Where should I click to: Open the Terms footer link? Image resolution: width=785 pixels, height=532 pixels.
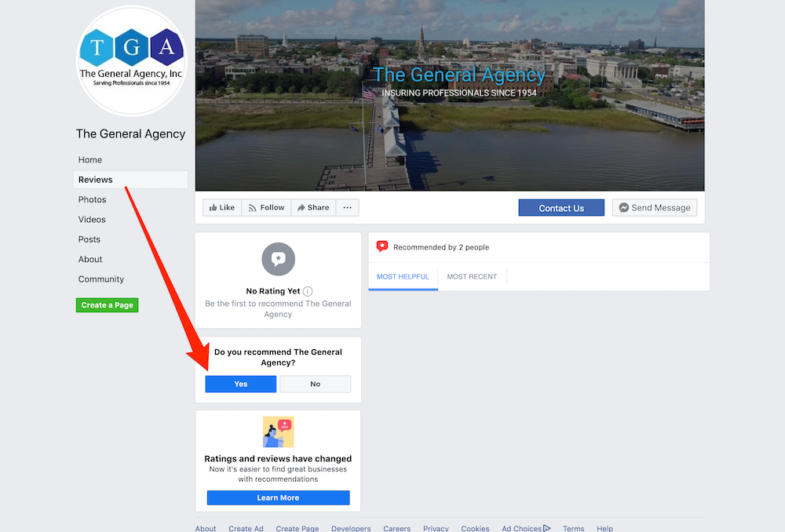click(x=573, y=528)
